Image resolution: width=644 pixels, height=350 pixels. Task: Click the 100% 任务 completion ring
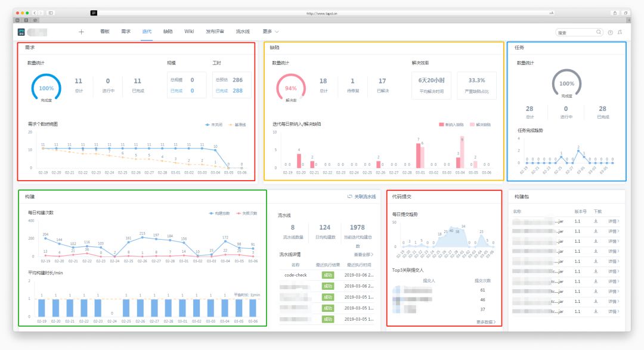pyautogui.click(x=567, y=83)
